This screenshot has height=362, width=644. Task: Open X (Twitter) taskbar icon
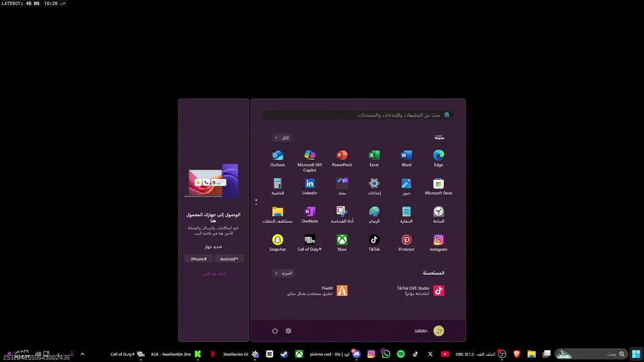click(x=430, y=354)
